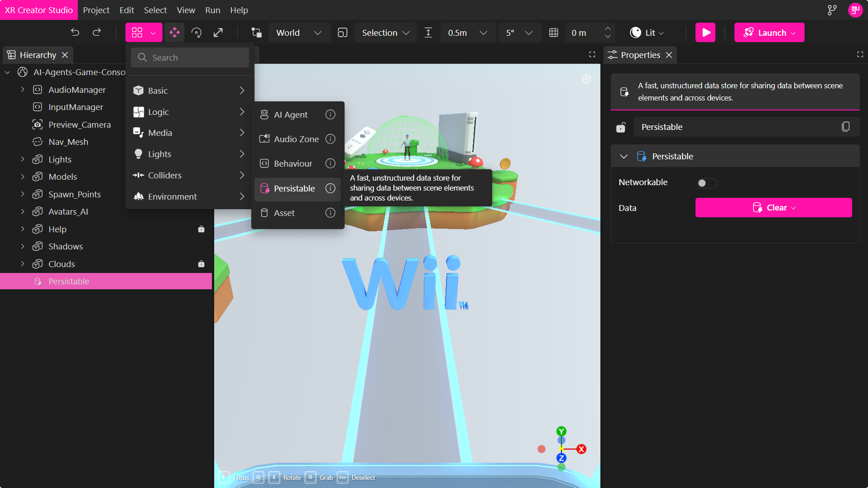
Task: Unlock the Clouds hierarchy item
Action: (201, 264)
